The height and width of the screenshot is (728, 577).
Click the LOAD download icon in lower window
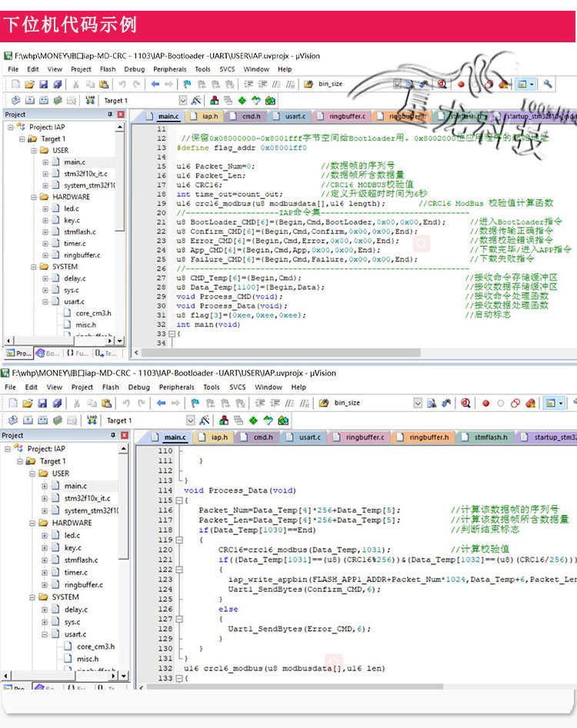pyautogui.click(x=92, y=421)
